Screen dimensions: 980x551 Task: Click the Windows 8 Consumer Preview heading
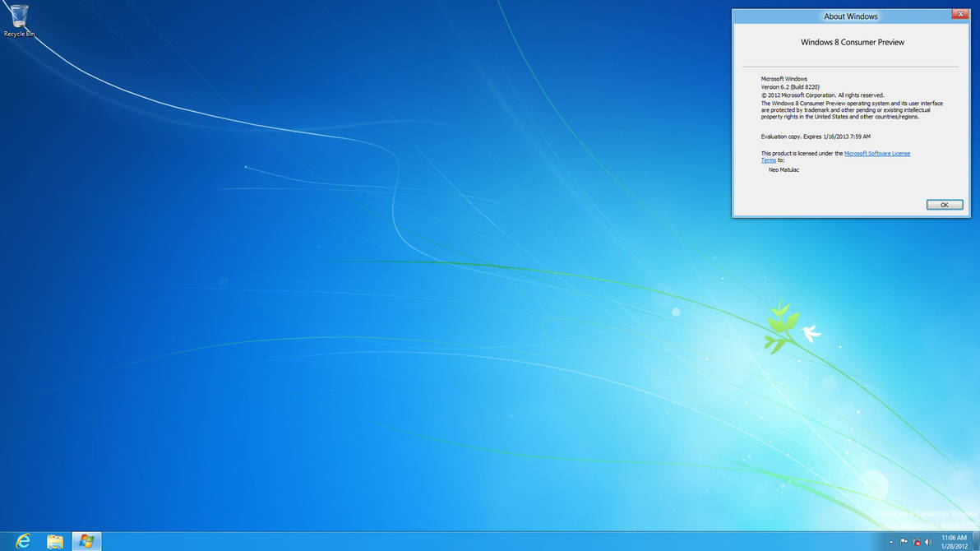click(851, 42)
